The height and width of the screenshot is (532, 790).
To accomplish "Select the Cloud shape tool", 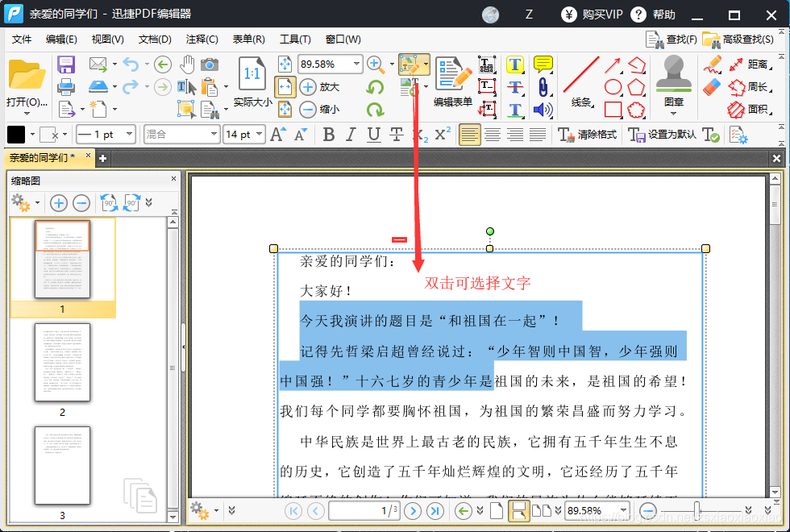I will [636, 110].
